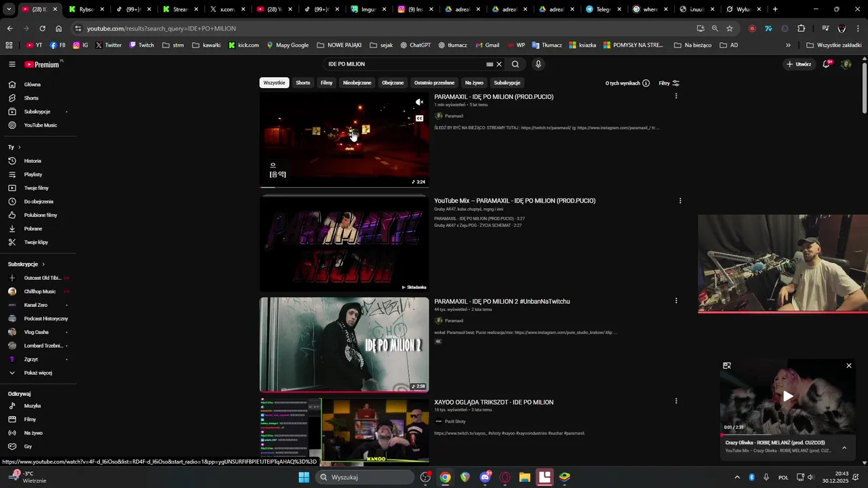Click the Utwórz create button
This screenshot has width=868, height=488.
[x=799, y=64]
